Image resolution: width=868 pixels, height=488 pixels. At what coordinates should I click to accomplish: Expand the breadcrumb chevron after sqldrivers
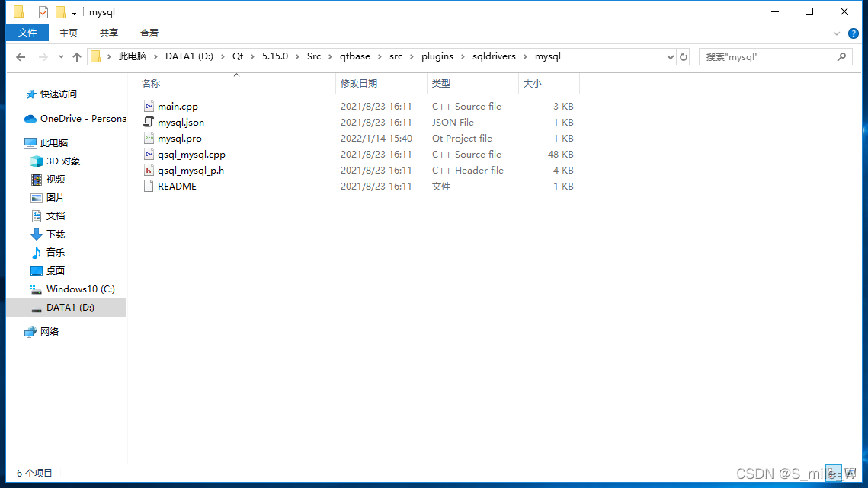click(x=524, y=56)
